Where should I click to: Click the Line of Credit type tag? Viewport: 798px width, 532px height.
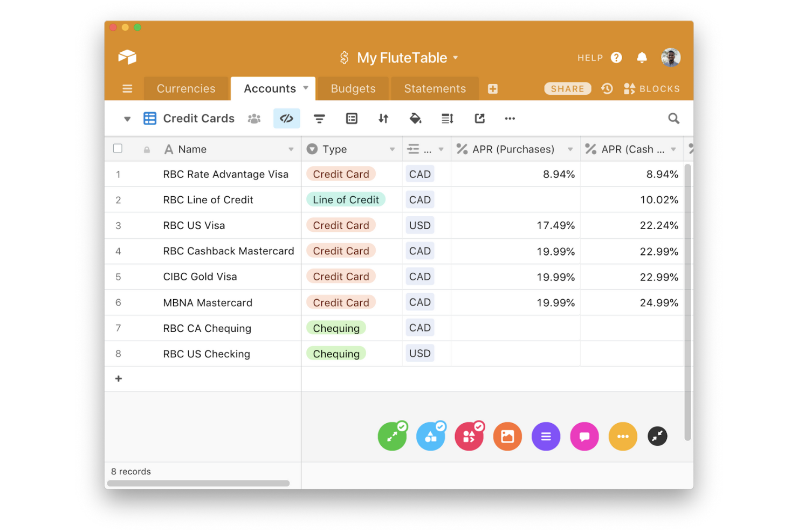click(x=346, y=199)
